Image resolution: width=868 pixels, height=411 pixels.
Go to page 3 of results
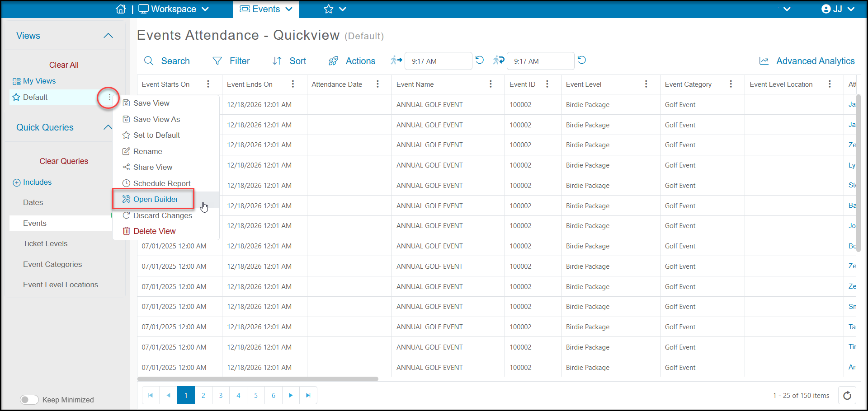[x=221, y=396]
